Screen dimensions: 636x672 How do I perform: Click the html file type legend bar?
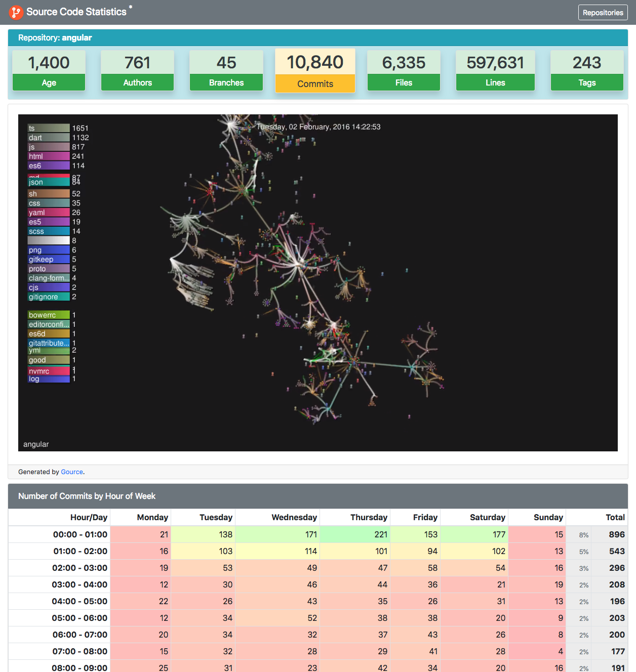[x=49, y=156]
